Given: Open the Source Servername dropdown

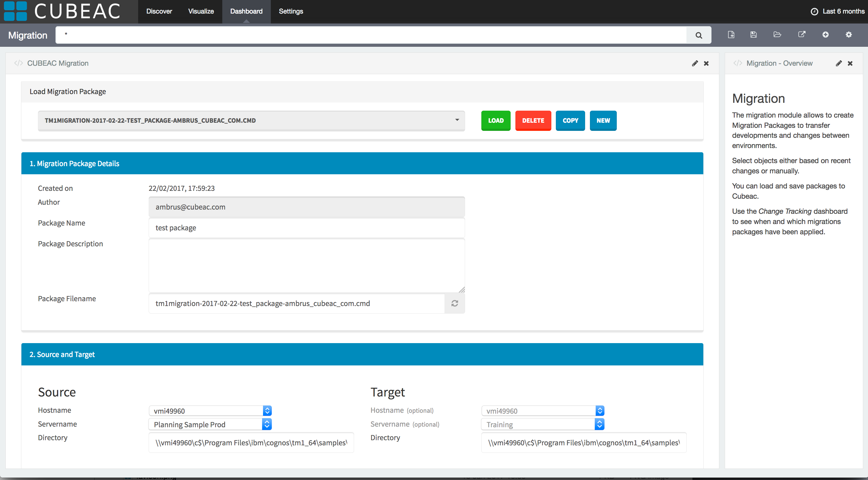Looking at the screenshot, I should [210, 424].
